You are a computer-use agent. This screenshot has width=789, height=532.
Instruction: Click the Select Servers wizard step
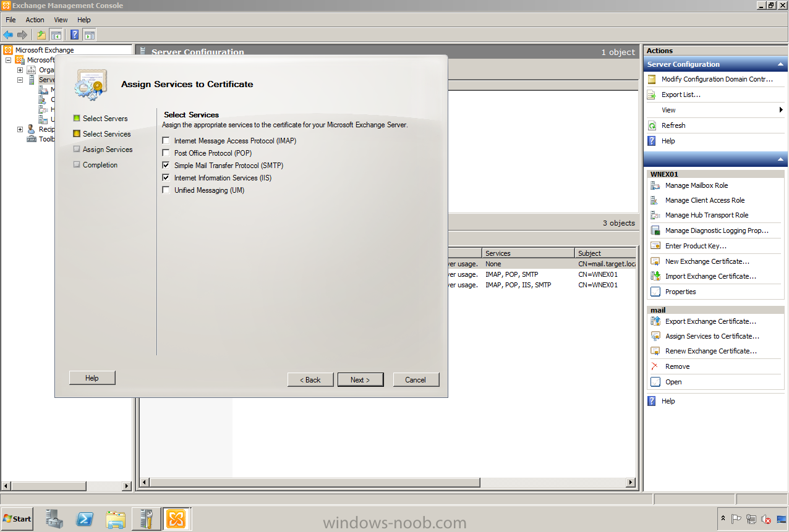(x=105, y=119)
